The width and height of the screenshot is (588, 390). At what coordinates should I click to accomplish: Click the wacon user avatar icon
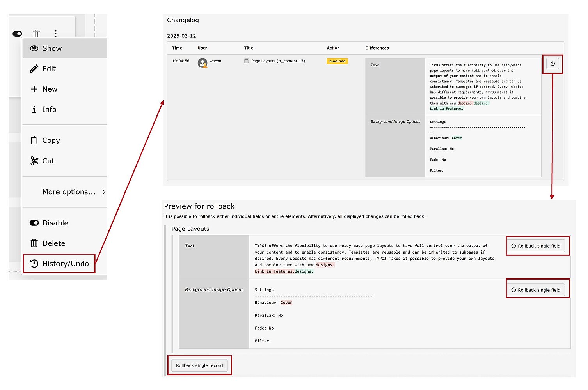(202, 62)
